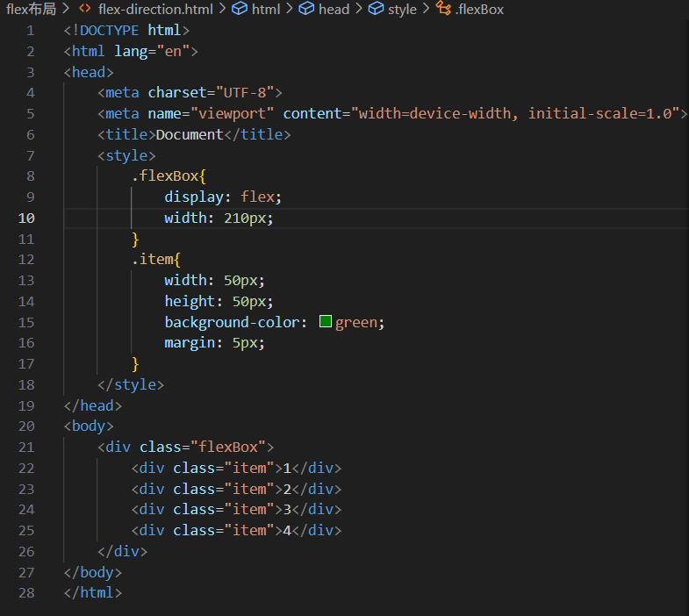The image size is (689, 616).
Task: Click chevron between html and head breadcrumbs
Action: 289,9
